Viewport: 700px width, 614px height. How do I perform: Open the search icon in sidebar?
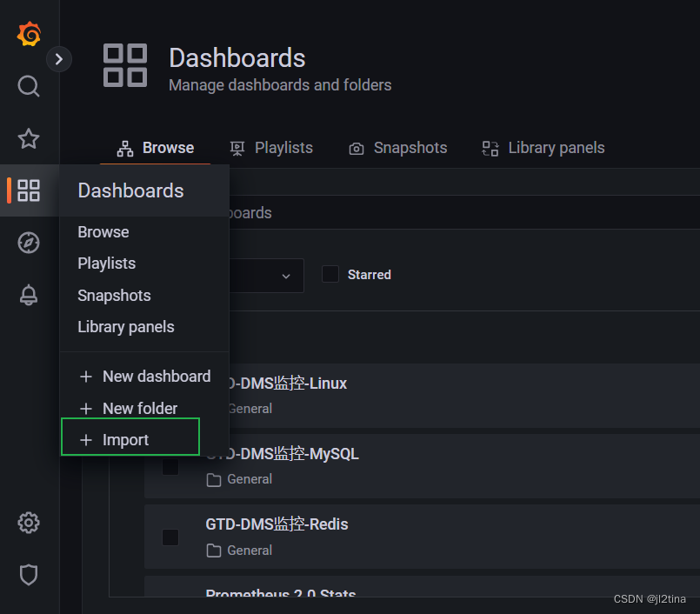click(x=29, y=86)
